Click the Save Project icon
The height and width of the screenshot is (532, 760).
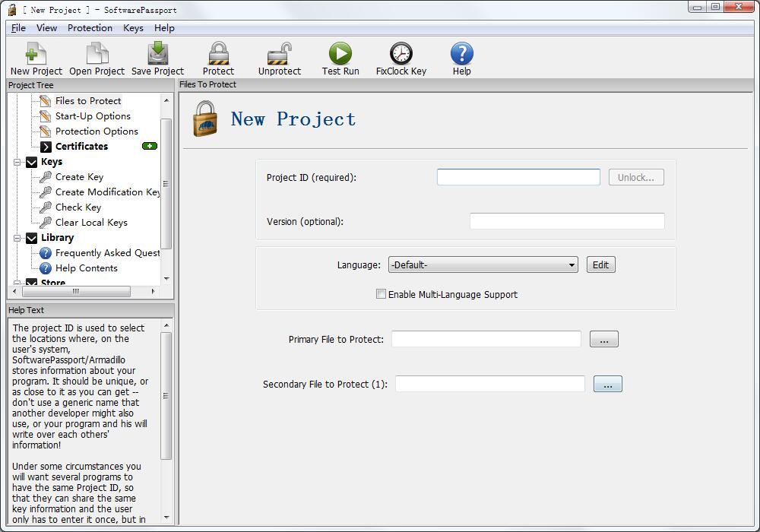(157, 54)
